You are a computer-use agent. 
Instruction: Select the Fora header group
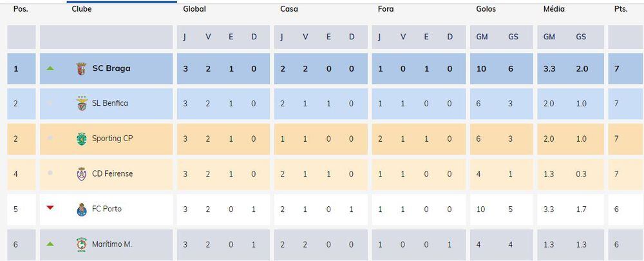(x=386, y=9)
